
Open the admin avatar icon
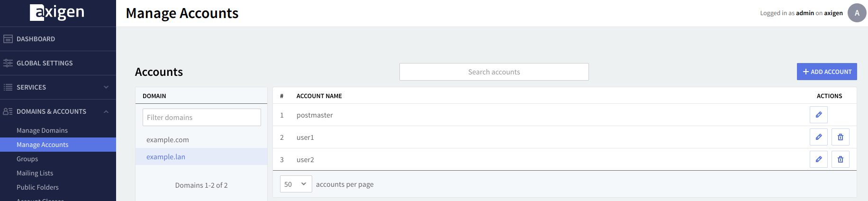[857, 13]
